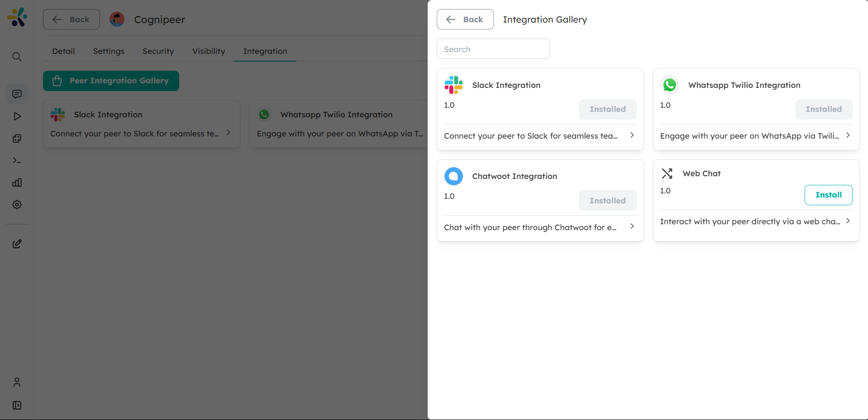Expand Web Chat description chevron
The image size is (868, 420).
pyautogui.click(x=848, y=221)
